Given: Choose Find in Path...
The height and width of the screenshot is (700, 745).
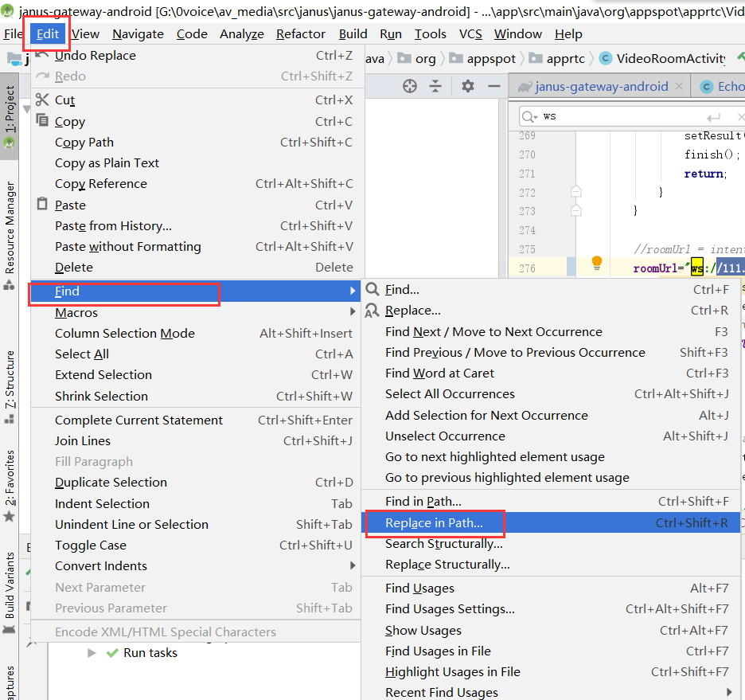Looking at the screenshot, I should click(551, 502).
